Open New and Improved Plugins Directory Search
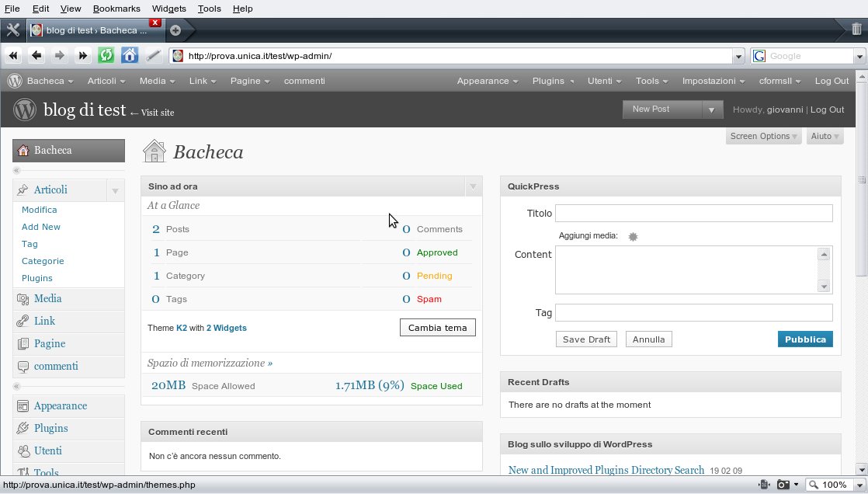 coord(606,470)
